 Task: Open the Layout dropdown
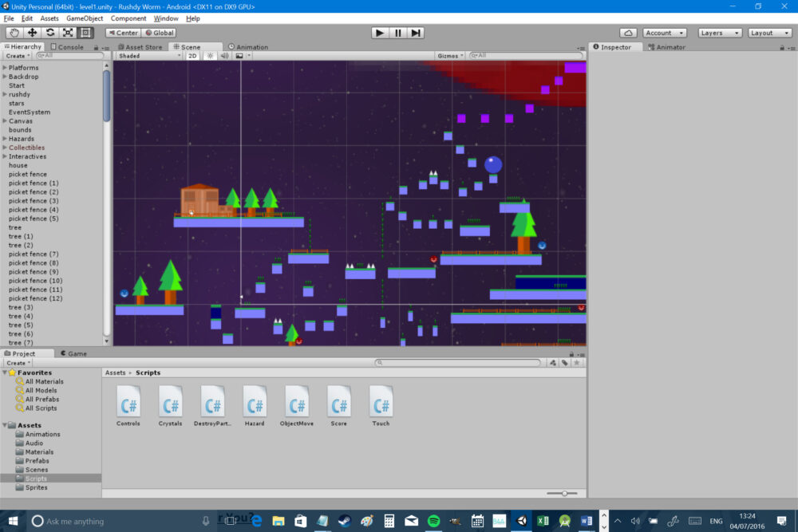point(768,33)
